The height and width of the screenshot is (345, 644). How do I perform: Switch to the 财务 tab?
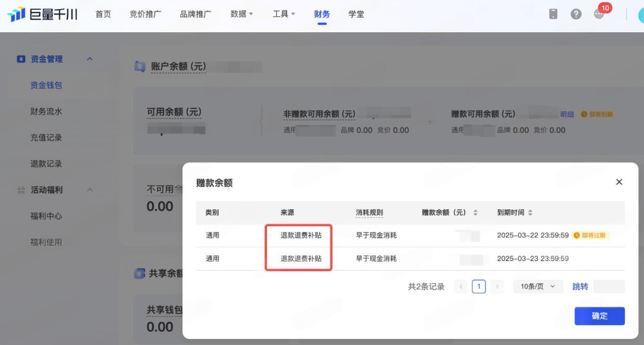321,14
